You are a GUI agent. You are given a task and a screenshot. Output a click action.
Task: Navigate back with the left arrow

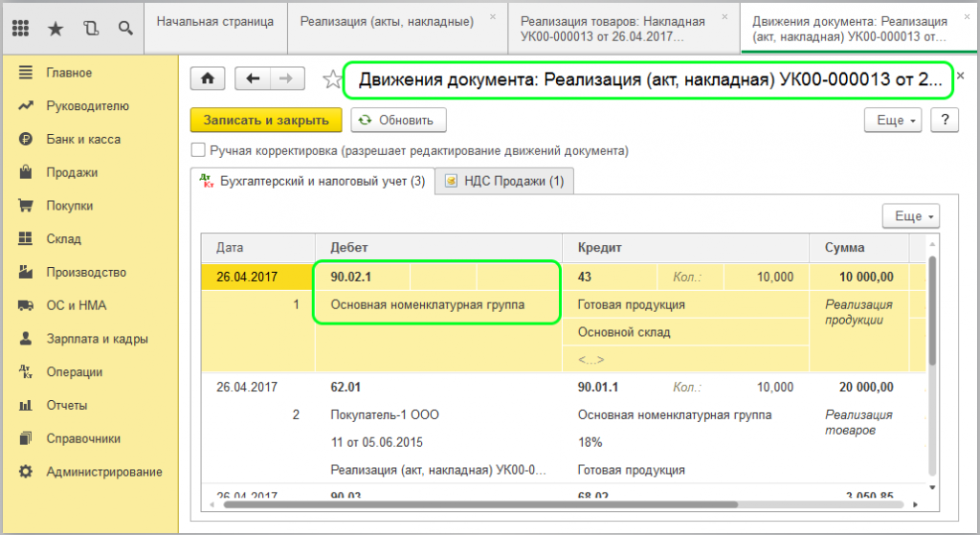[x=253, y=78]
